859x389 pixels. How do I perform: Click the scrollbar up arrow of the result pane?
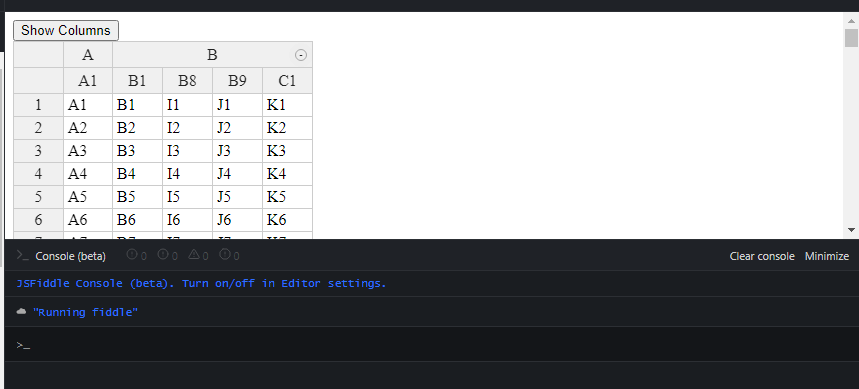851,20
